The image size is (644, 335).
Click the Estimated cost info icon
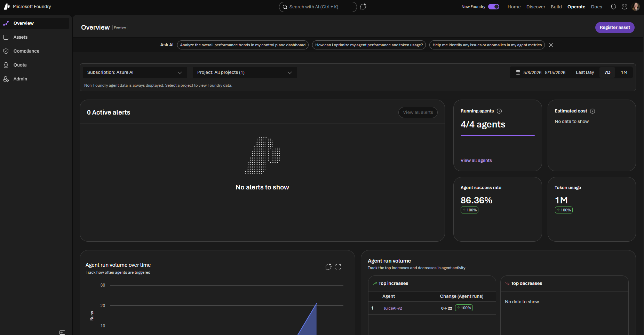click(593, 111)
